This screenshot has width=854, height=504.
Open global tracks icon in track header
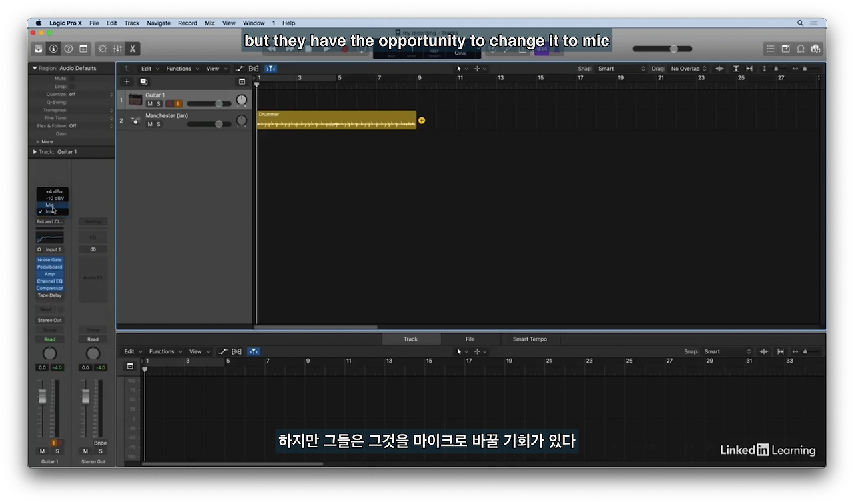[242, 81]
